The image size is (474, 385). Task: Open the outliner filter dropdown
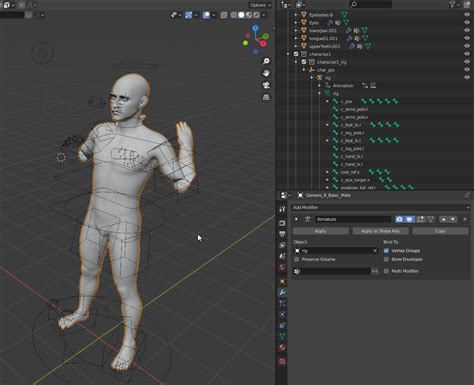[x=454, y=5]
